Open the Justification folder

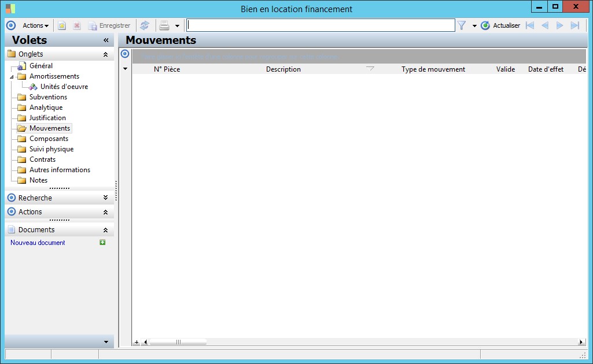click(47, 118)
